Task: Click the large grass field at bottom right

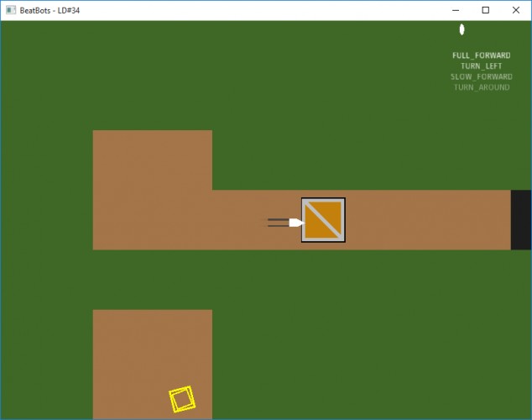Action: tap(372, 334)
